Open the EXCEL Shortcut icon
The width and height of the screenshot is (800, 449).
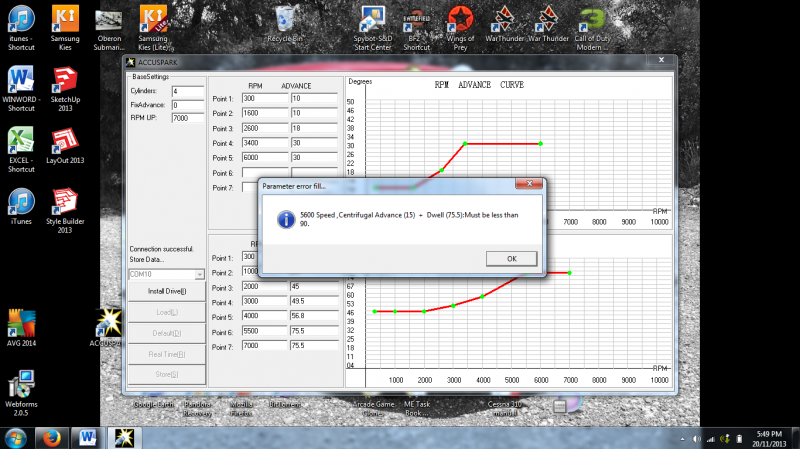tap(21, 149)
